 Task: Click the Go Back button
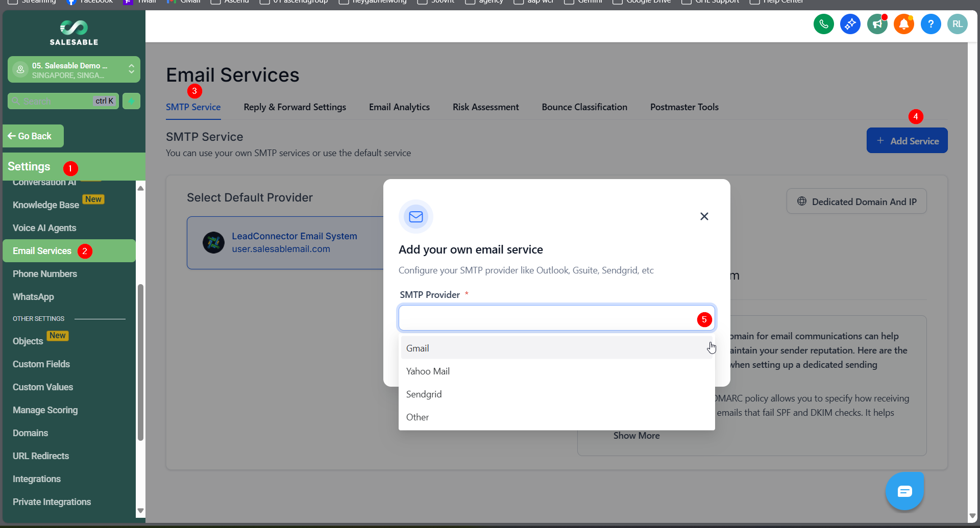click(x=33, y=136)
